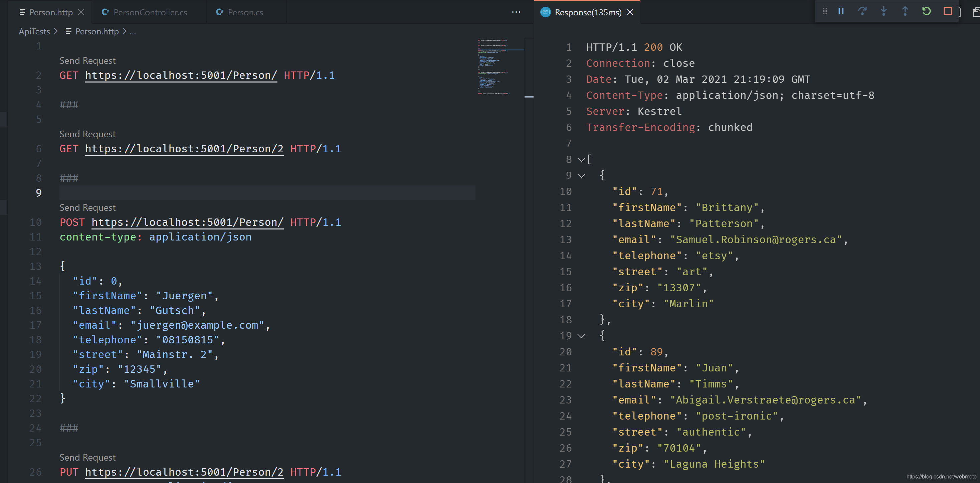This screenshot has width=980, height=483.
Task: Switch to the Person.http tab
Action: tap(51, 12)
